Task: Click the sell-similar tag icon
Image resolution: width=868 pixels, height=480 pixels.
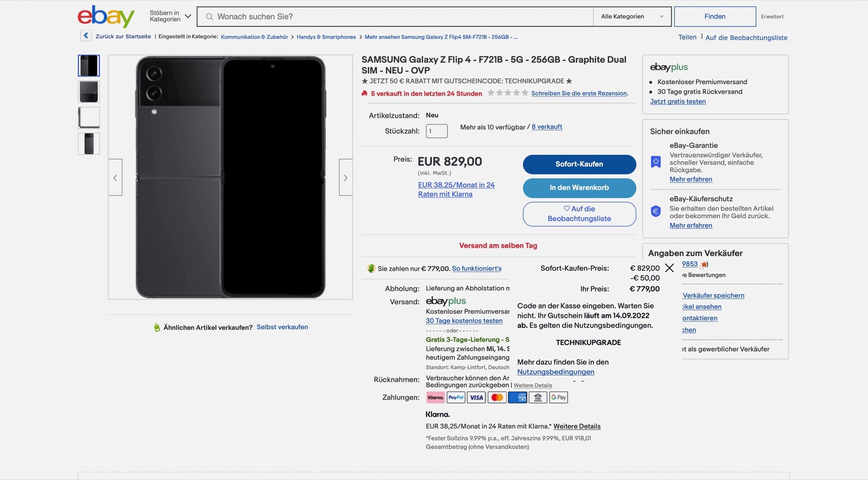Action: click(157, 327)
